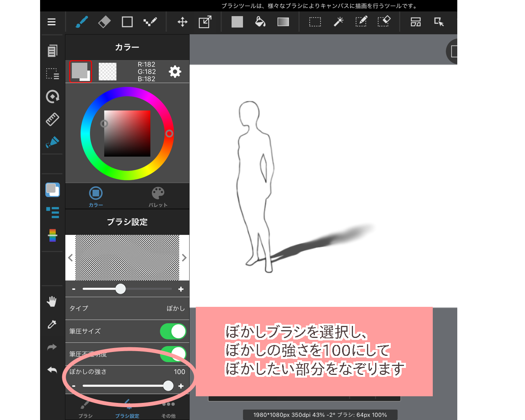Select the Brush tool
525x420 pixels.
82,22
